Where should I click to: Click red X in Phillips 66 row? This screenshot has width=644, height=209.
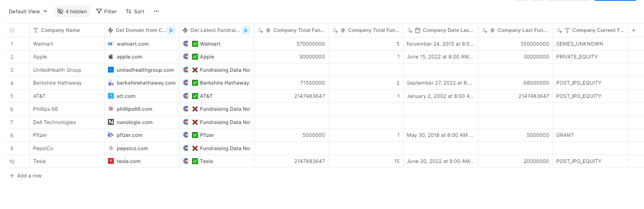point(195,109)
